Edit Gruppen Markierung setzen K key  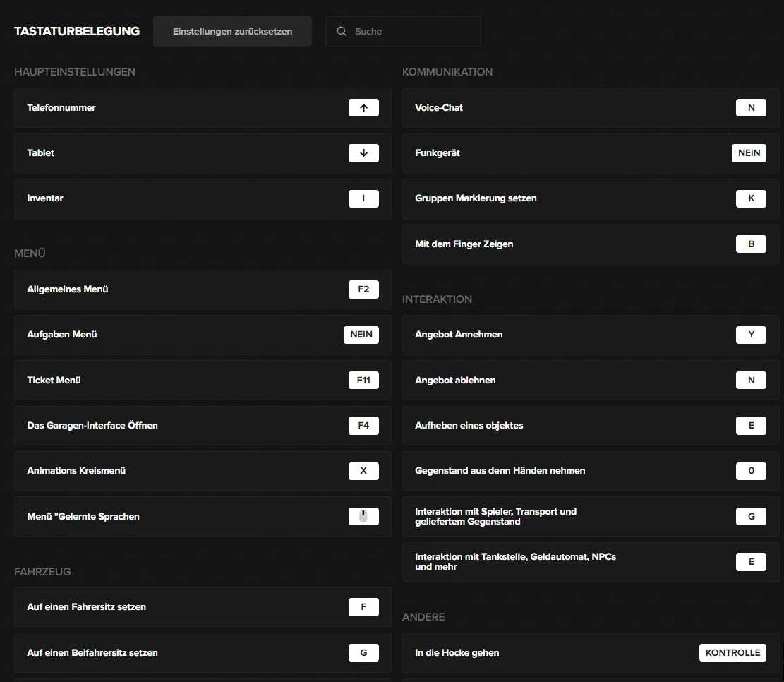pyautogui.click(x=751, y=198)
